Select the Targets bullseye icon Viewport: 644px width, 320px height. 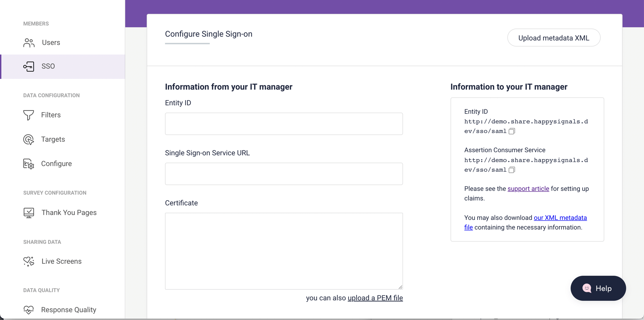point(28,139)
